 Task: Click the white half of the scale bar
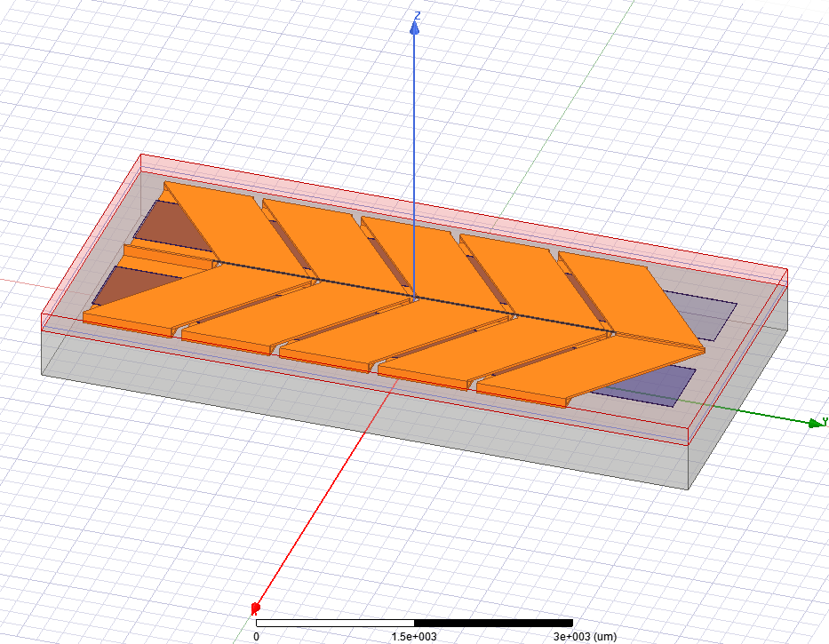coord(335,624)
